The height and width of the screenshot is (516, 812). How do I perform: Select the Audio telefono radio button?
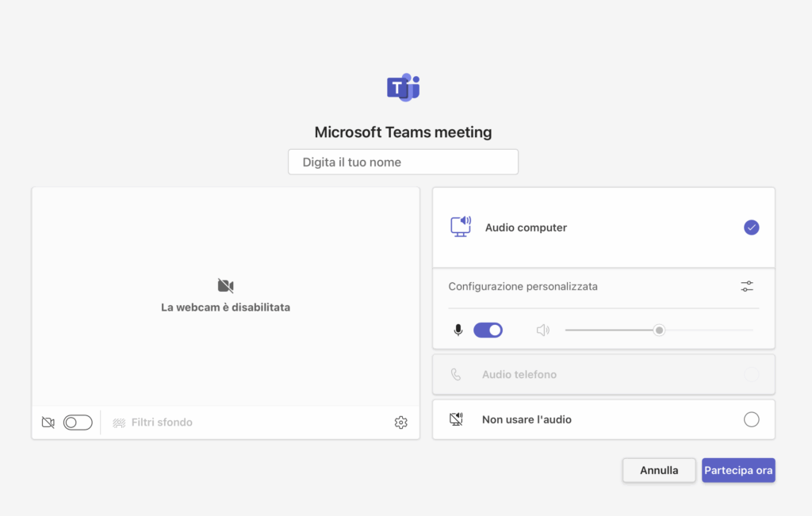coord(752,374)
